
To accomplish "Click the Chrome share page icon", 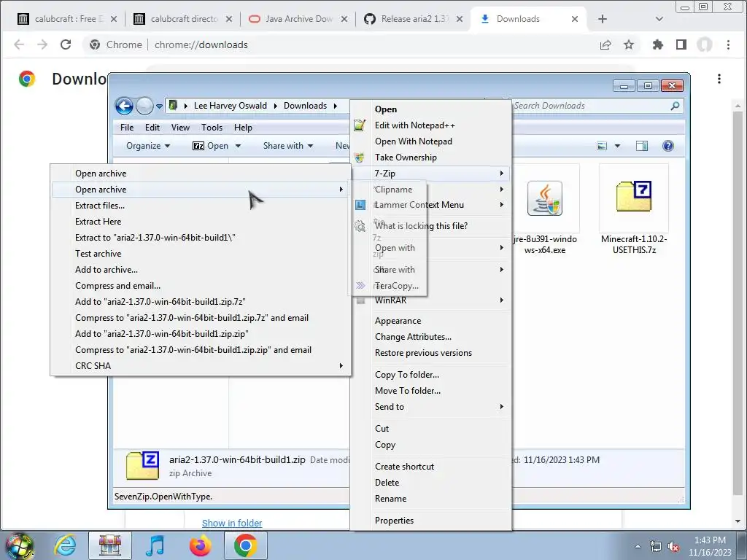I will point(605,44).
